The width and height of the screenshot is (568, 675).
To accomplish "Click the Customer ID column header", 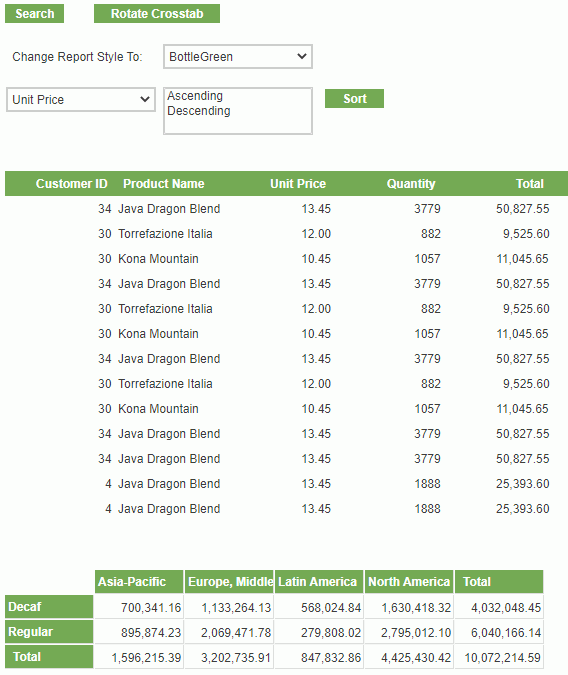I will (x=71, y=184).
